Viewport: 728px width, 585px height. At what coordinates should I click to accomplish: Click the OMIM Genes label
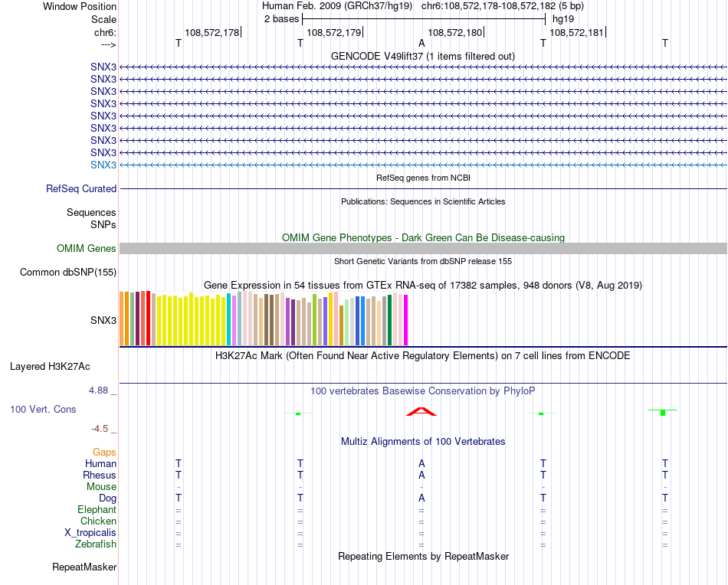(x=86, y=248)
